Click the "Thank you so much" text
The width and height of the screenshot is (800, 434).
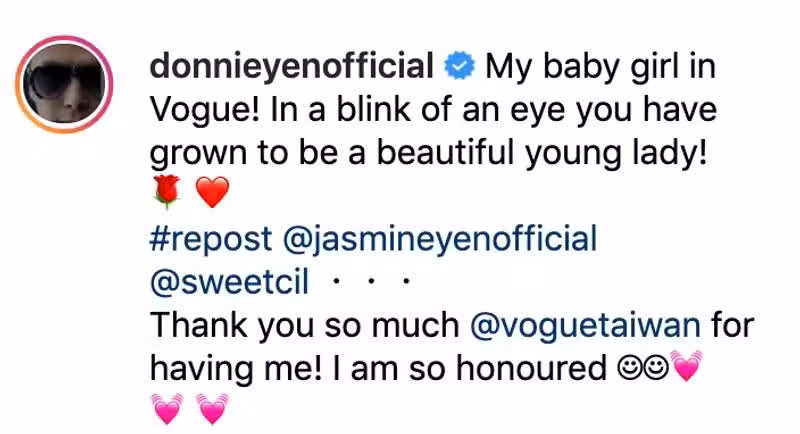(305, 326)
